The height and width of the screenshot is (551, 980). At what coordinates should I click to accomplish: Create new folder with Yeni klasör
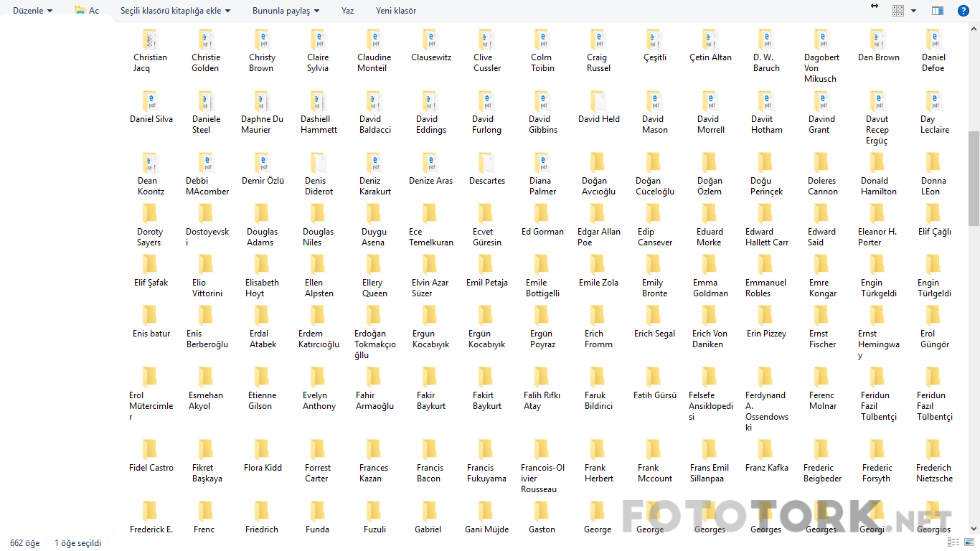pyautogui.click(x=396, y=11)
